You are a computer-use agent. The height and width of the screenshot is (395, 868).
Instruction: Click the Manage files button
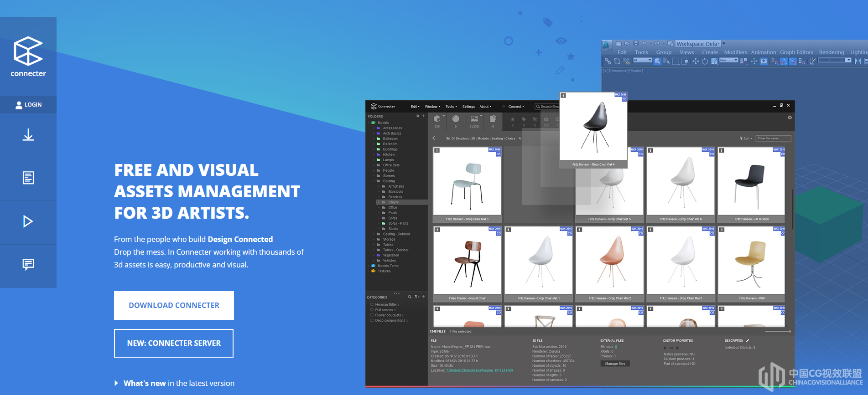615,364
